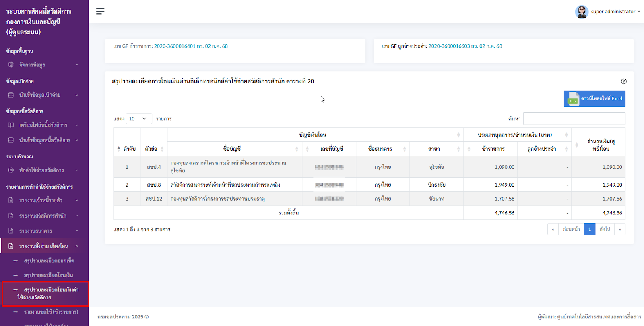Download the Excel file with ดาวน์โหลดไฟล์ Excel
Viewport: 644px width, 326px height.
tap(594, 99)
